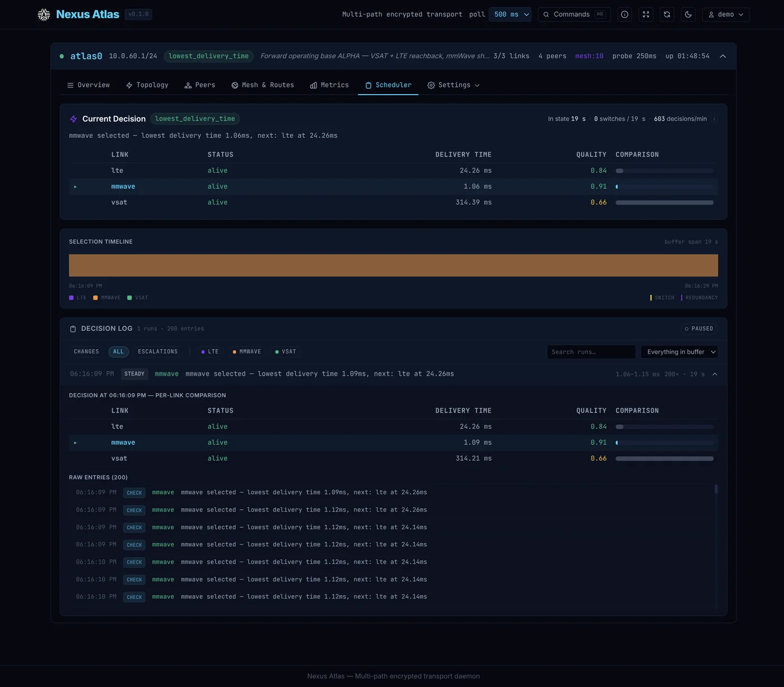Click the LTE legend color swatch

point(71,298)
